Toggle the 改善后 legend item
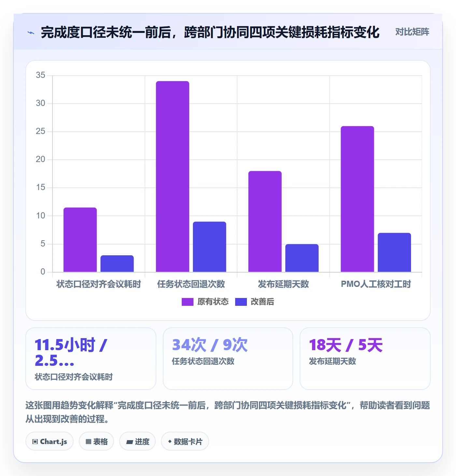 click(255, 302)
